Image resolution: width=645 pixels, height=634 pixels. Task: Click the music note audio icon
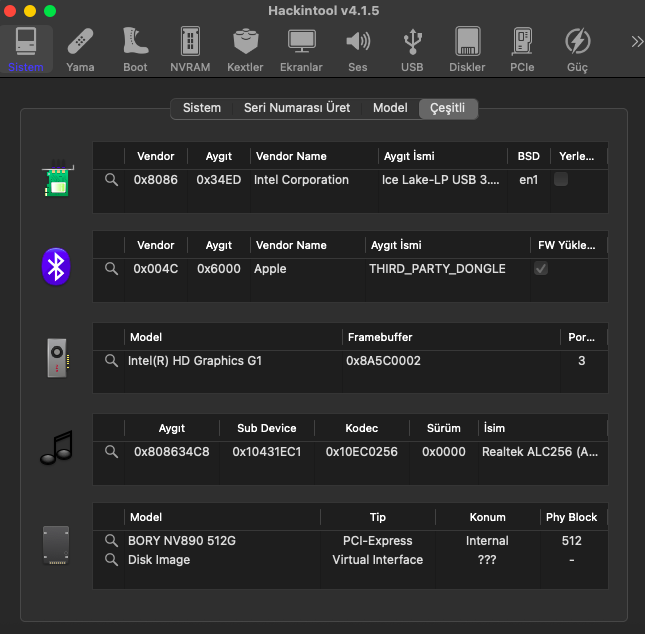coord(57,448)
